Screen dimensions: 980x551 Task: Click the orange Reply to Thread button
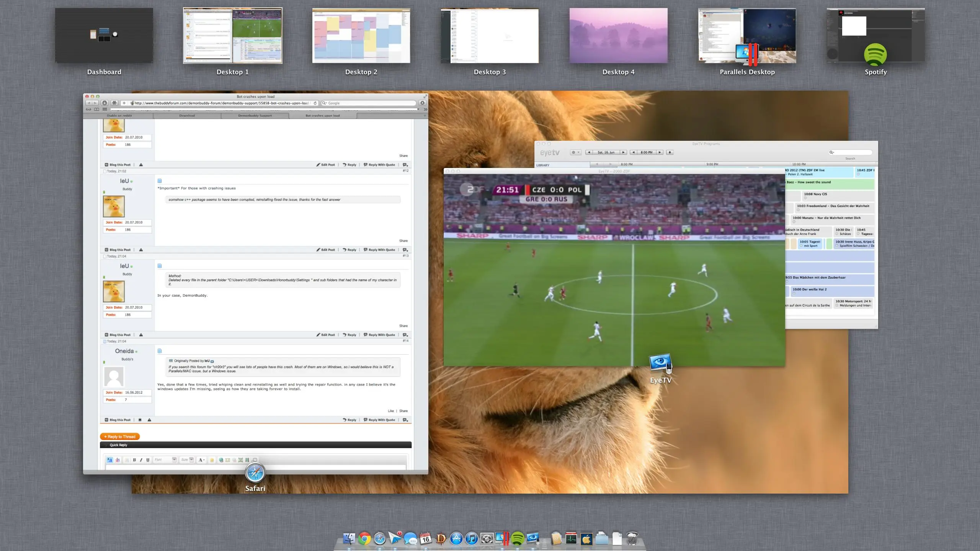[120, 437]
